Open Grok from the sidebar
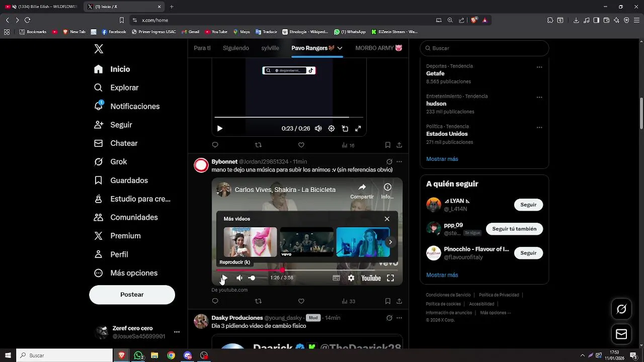Image resolution: width=644 pixels, height=362 pixels. 111,162
